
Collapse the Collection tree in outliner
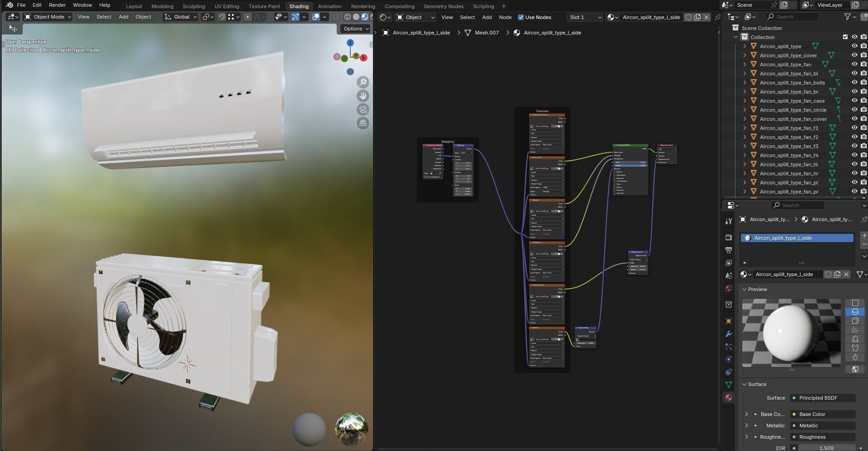click(x=736, y=37)
